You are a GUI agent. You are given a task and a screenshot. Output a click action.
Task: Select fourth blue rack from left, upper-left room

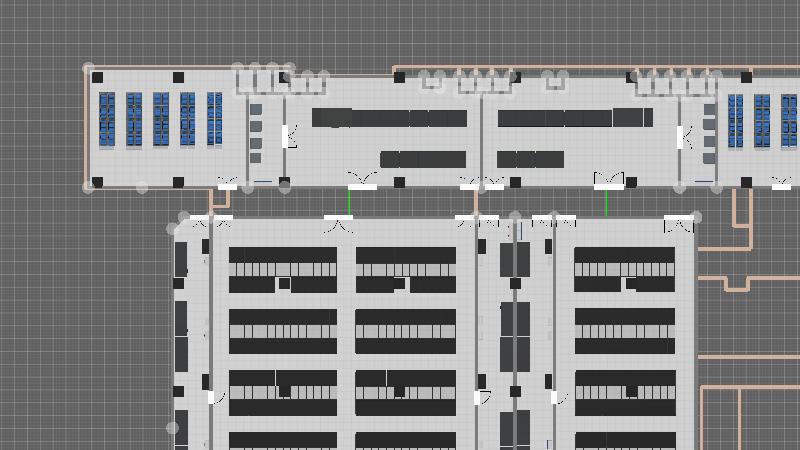pos(187,119)
